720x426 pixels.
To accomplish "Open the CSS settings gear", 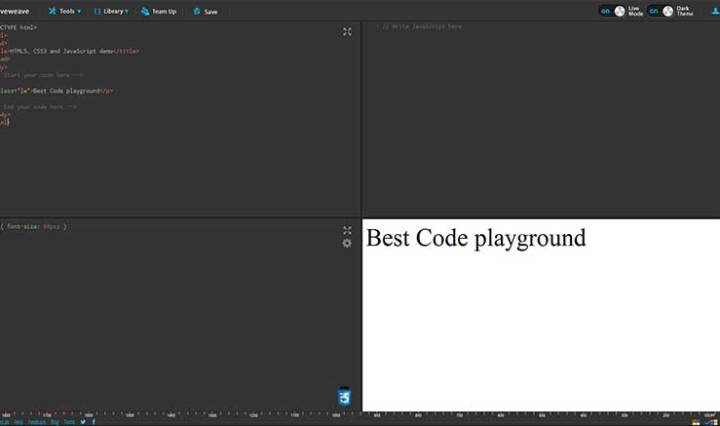I will click(x=347, y=243).
